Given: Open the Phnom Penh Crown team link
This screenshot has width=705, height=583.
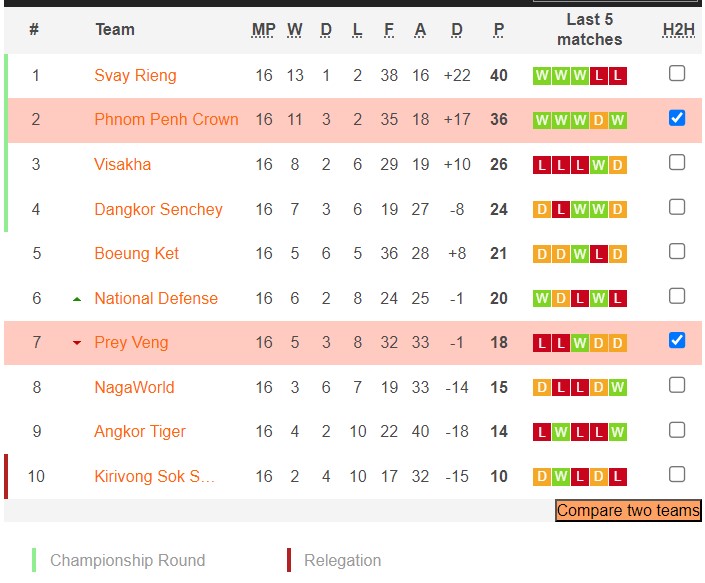Looking at the screenshot, I should [166, 120].
